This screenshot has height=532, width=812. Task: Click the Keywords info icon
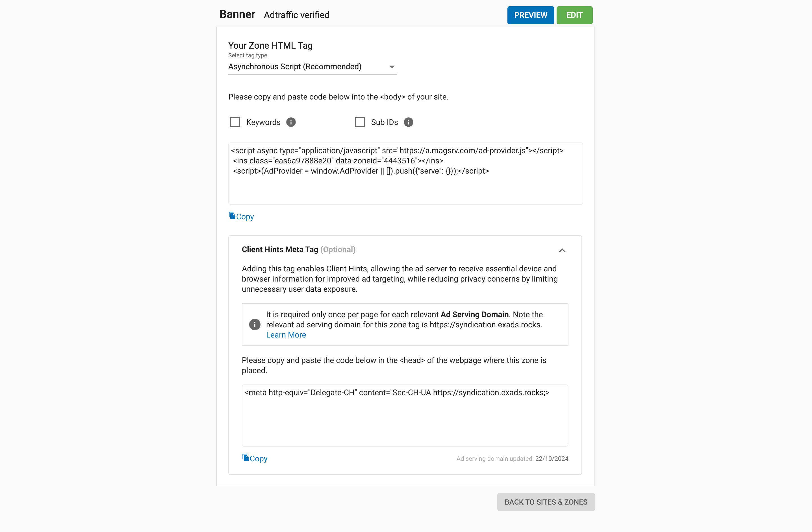tap(291, 122)
